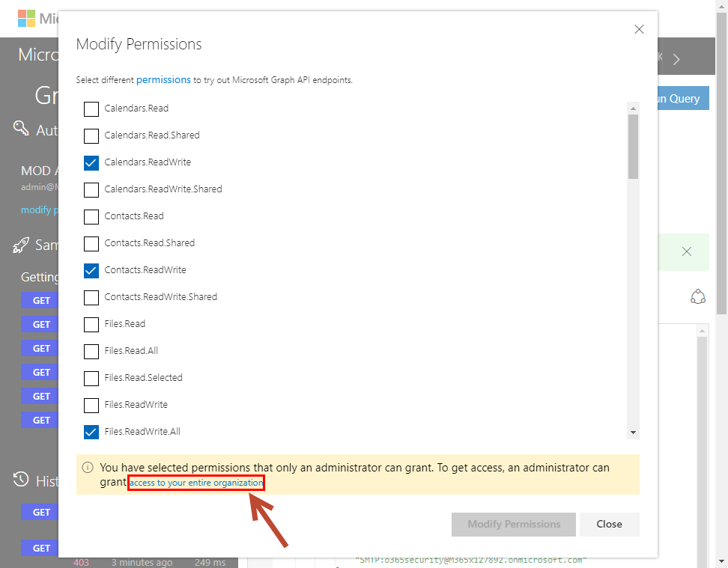Viewport: 728px width, 568px height.
Task: Open the permissions documentation link
Action: [x=163, y=79]
